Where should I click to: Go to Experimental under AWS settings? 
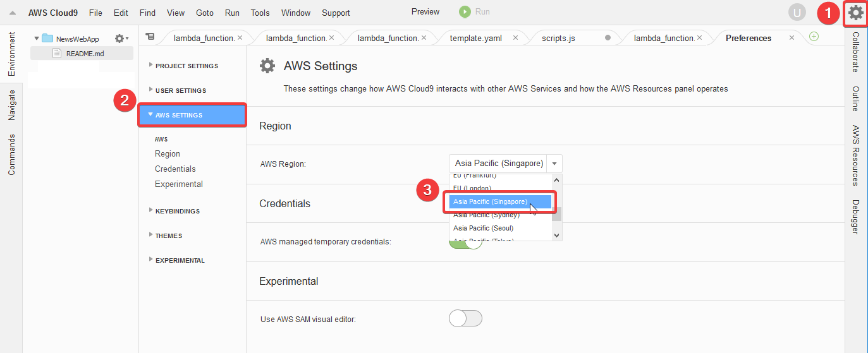point(179,184)
